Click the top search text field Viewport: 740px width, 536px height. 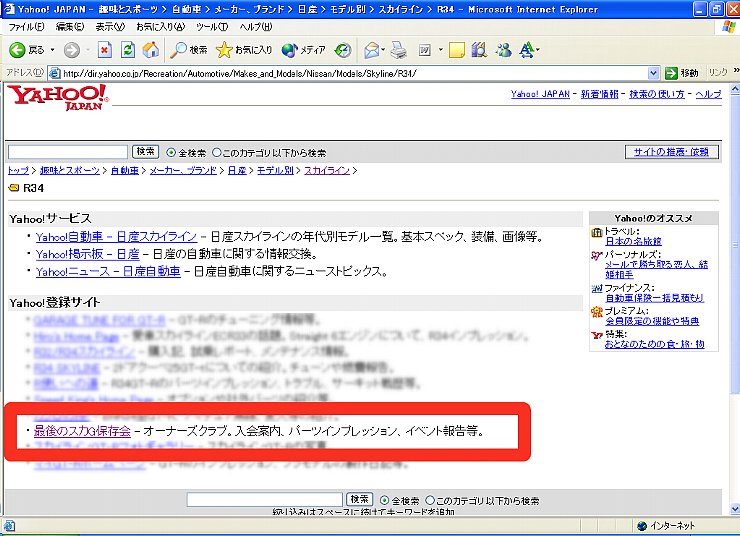pyautogui.click(x=68, y=152)
